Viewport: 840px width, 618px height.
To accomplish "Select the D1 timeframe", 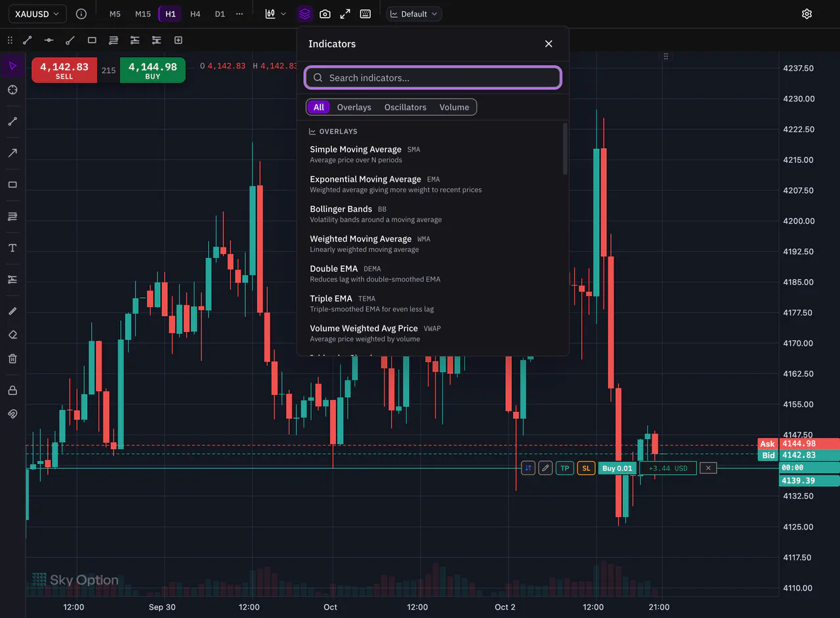I will coord(220,14).
